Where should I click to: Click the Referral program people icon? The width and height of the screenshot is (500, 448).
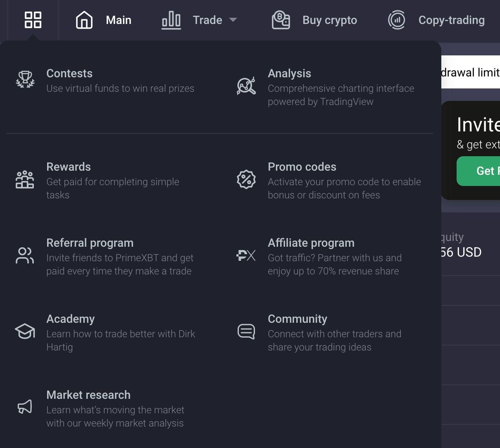pos(25,255)
